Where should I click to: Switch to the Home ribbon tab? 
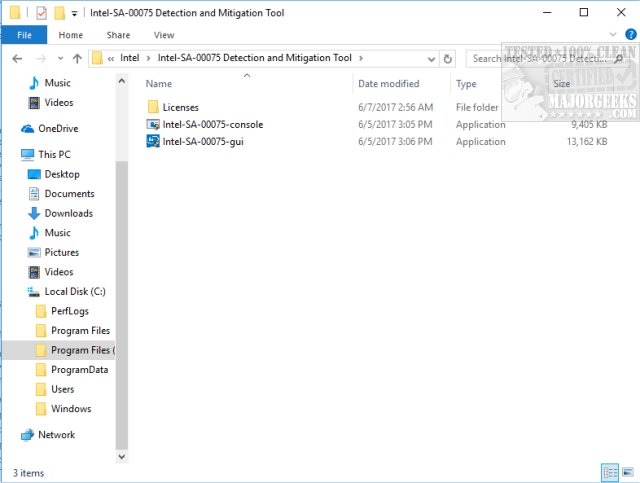[x=71, y=35]
